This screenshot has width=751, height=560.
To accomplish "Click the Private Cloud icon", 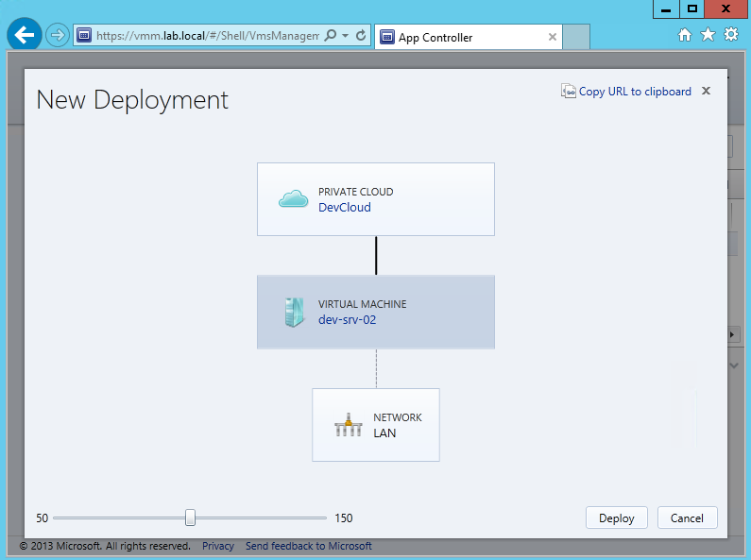I will (x=294, y=199).
